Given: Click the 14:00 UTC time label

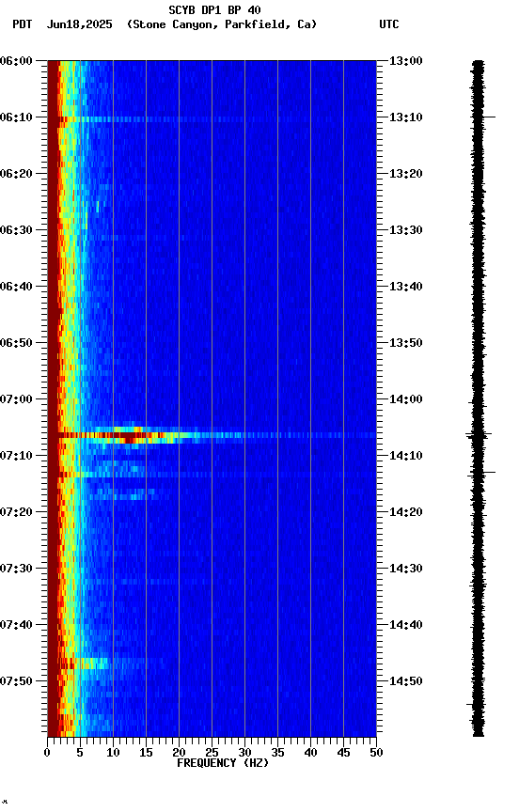Looking at the screenshot, I should [x=405, y=399].
